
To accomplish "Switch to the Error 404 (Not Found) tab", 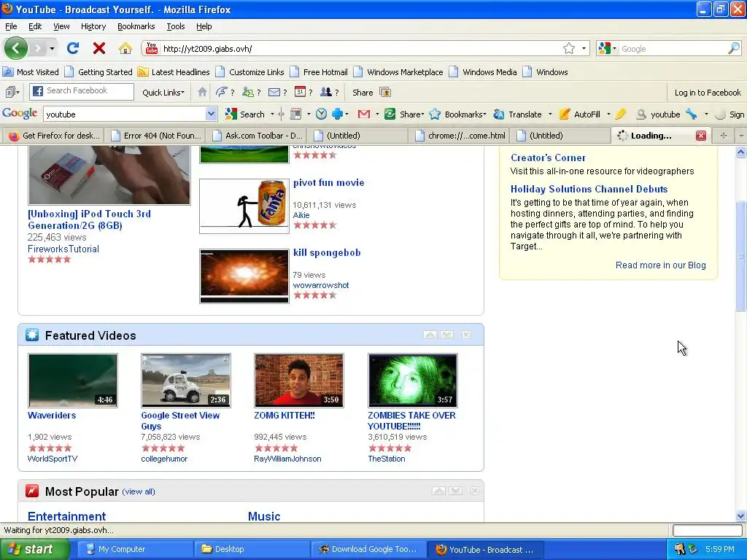I will click(155, 135).
